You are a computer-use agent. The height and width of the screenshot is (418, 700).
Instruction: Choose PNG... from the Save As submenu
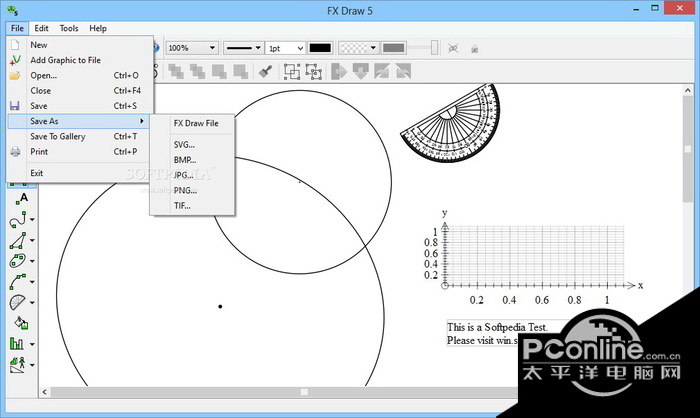tap(185, 190)
